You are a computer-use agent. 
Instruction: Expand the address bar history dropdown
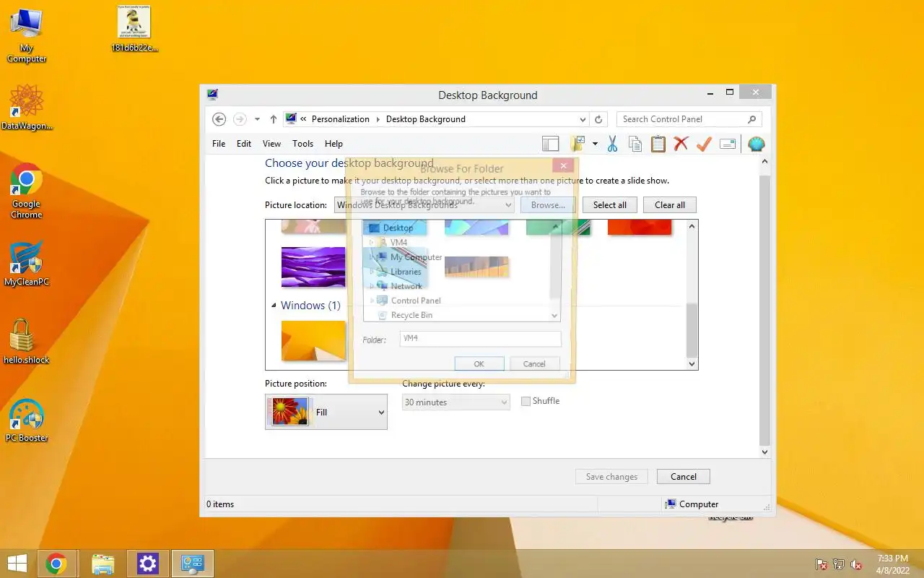pos(583,119)
